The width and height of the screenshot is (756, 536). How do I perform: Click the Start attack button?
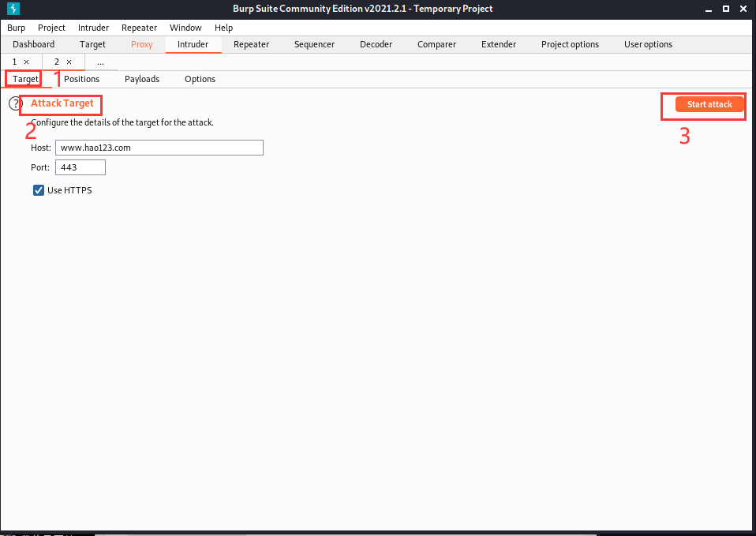709,104
